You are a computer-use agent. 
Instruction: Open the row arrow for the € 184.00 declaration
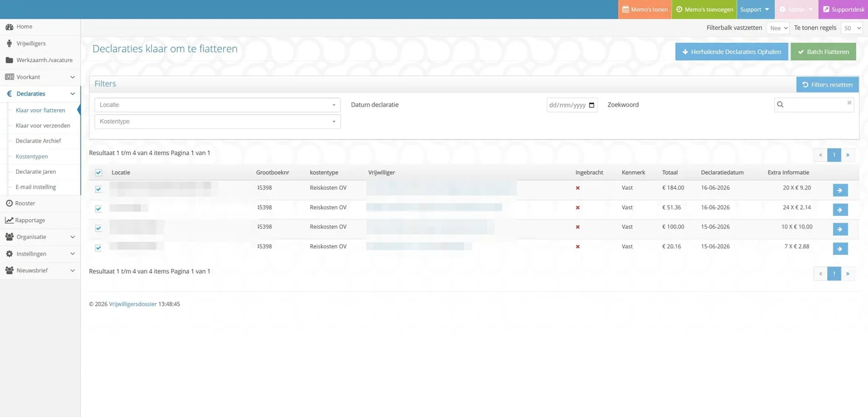[840, 190]
